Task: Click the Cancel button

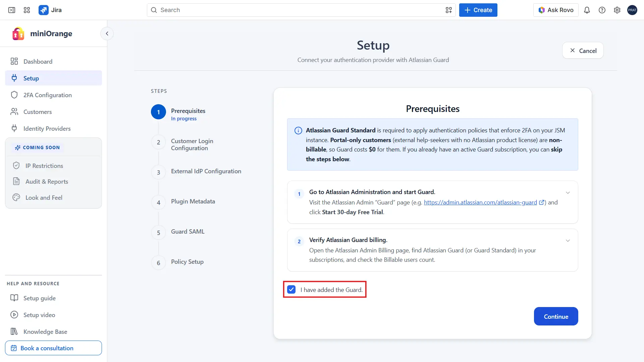Action: click(x=583, y=51)
